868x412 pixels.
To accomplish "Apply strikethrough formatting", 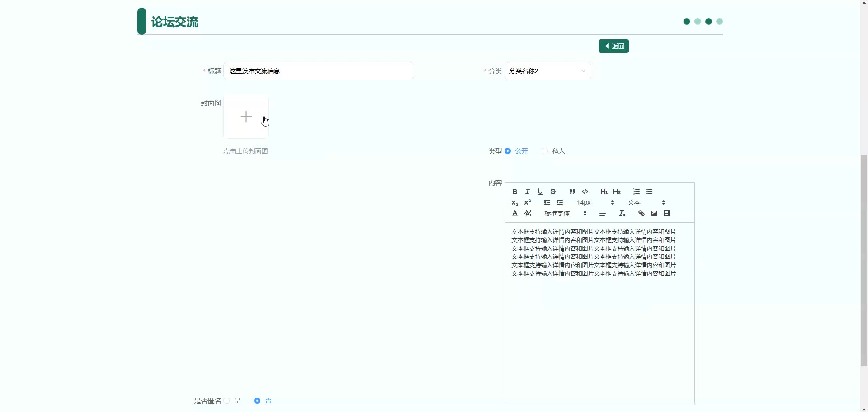I will (x=552, y=192).
